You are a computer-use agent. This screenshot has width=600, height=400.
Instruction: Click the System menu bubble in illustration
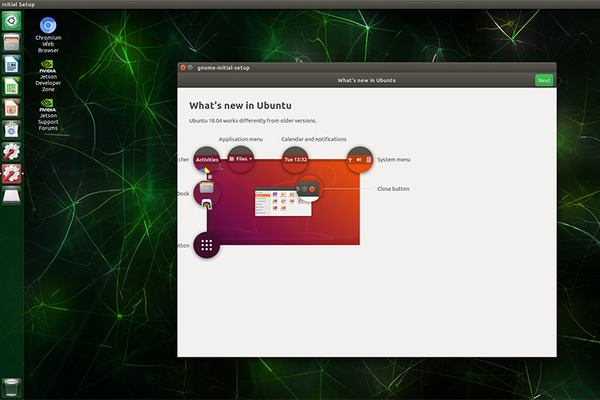click(x=360, y=159)
